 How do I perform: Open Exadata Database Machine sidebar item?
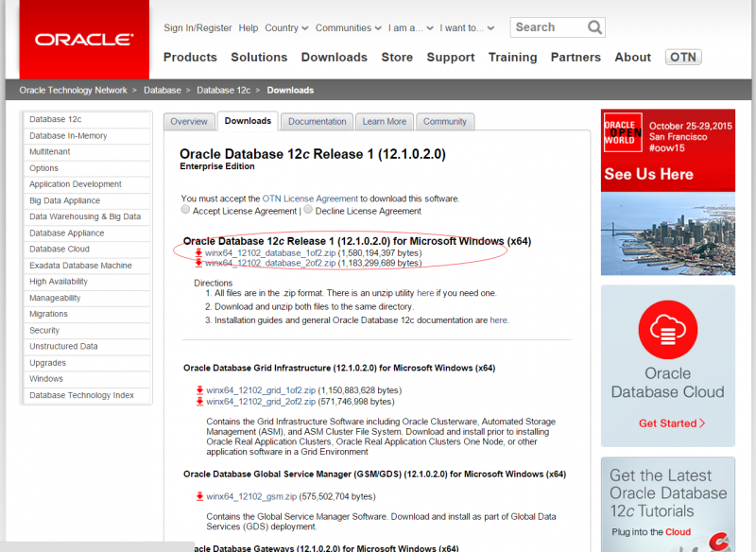(87, 266)
